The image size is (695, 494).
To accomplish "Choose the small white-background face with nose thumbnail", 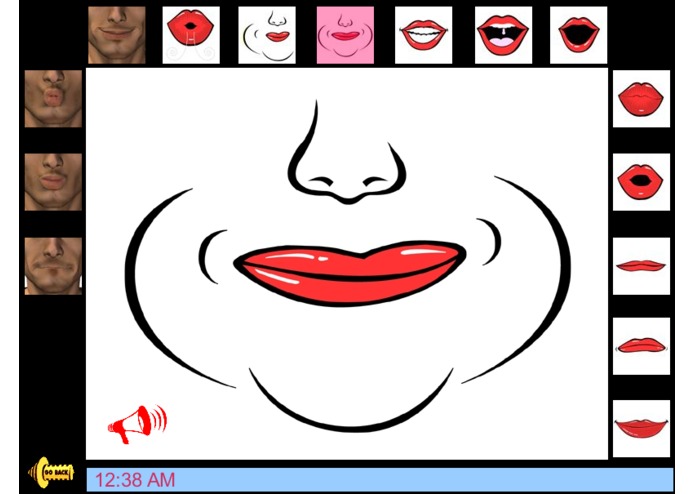I will click(x=267, y=35).
